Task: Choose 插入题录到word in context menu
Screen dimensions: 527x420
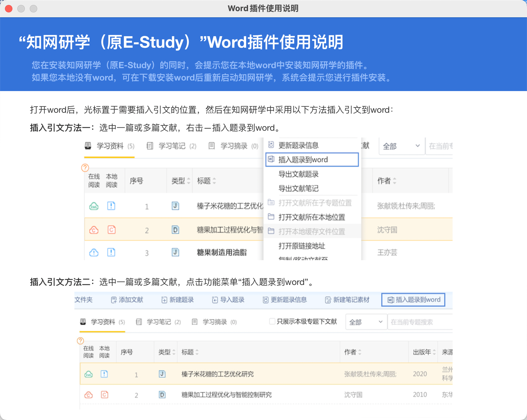Action: [312, 160]
